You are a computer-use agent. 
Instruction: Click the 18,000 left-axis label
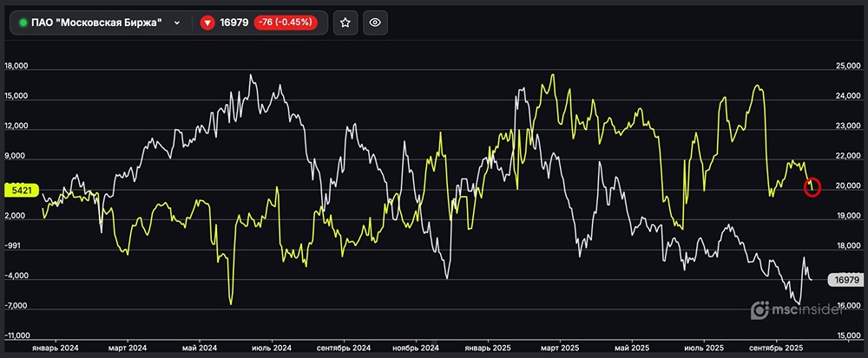(x=16, y=66)
